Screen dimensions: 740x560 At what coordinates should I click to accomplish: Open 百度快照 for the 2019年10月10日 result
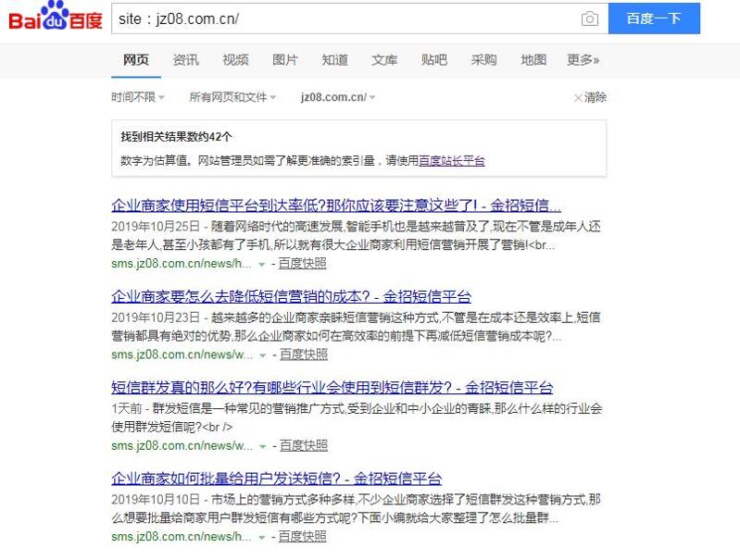click(x=302, y=537)
